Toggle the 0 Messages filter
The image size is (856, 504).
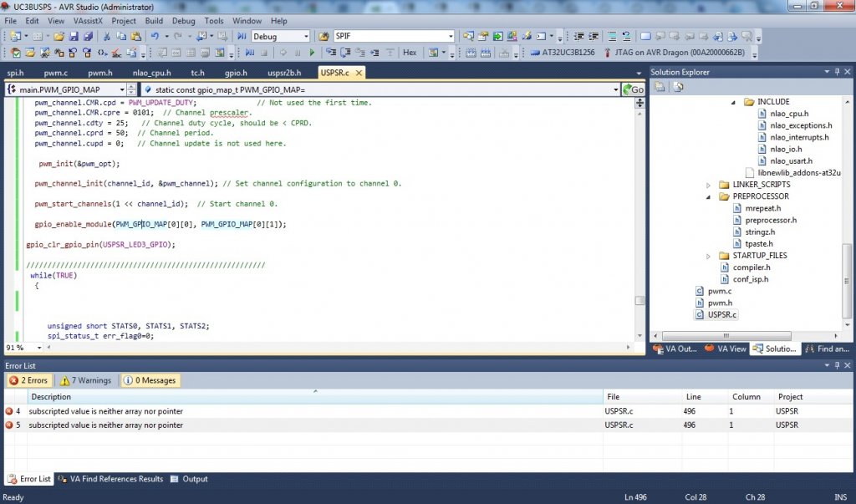pyautogui.click(x=150, y=380)
